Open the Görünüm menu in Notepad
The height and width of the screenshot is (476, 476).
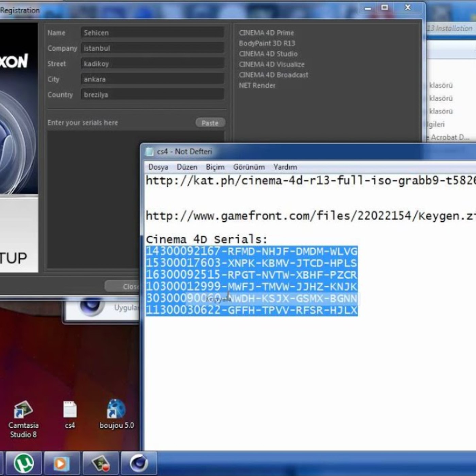[x=249, y=167]
